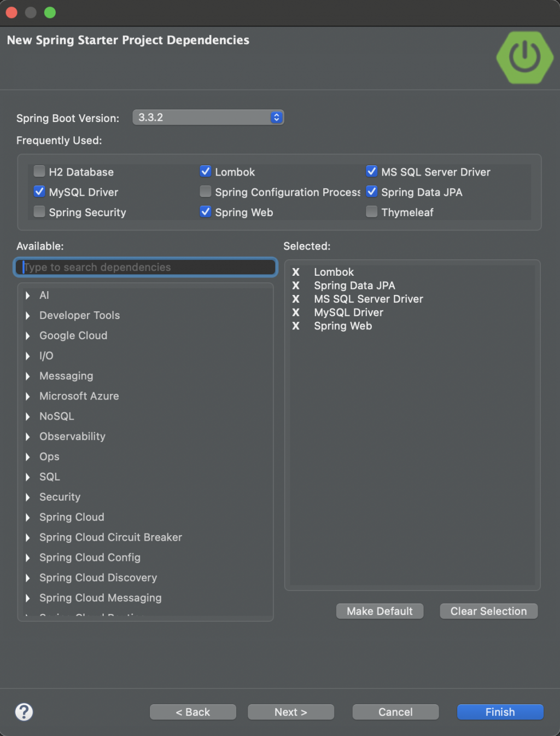Image resolution: width=560 pixels, height=736 pixels.
Task: Expand the Developer Tools category arrow
Action: (x=28, y=316)
